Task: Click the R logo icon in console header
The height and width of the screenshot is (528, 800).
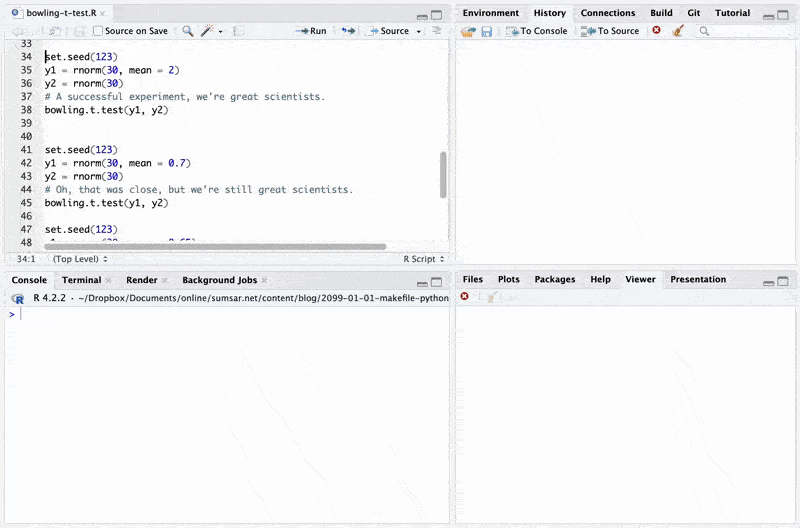Action: (x=18, y=299)
